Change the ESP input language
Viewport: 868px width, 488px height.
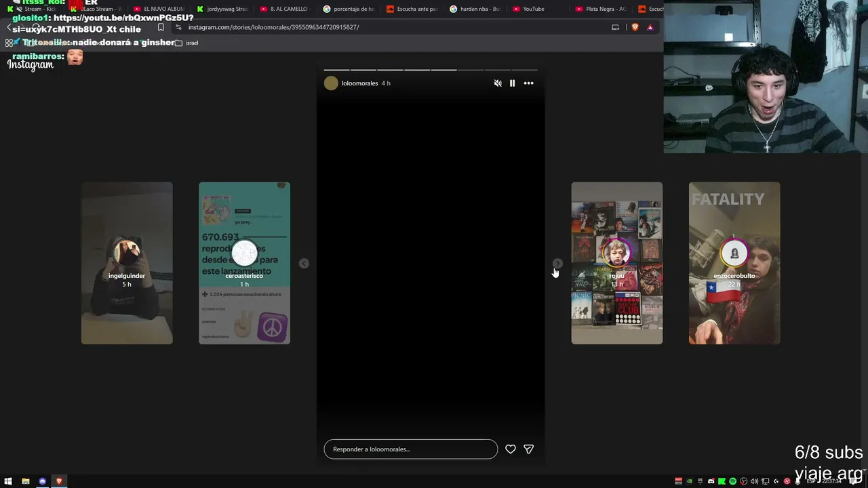pyautogui.click(x=811, y=481)
